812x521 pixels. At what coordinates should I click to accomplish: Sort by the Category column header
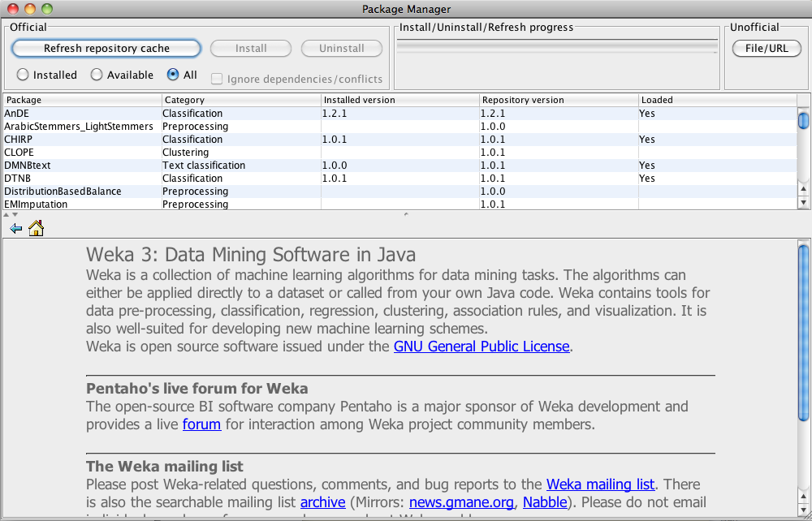pyautogui.click(x=241, y=100)
